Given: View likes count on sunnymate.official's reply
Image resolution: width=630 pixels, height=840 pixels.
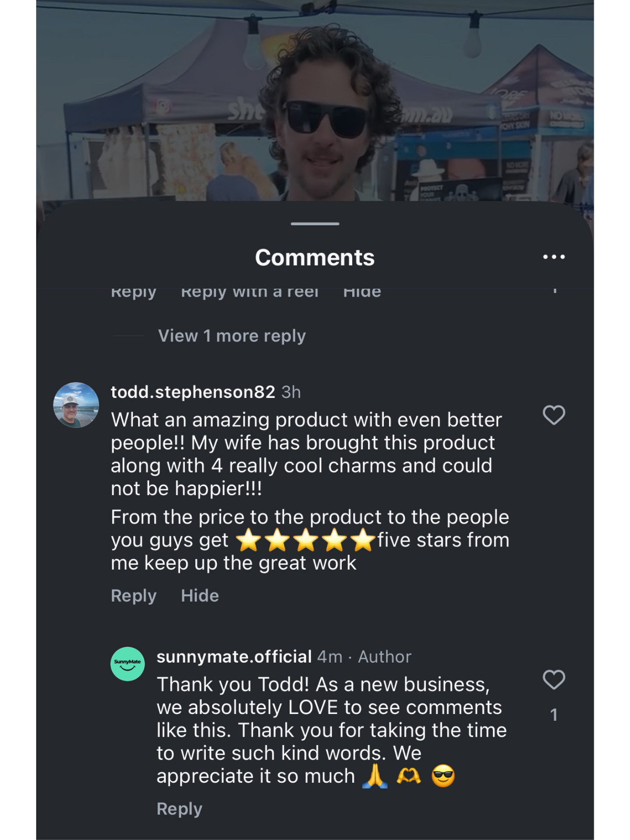Looking at the screenshot, I should (x=554, y=715).
